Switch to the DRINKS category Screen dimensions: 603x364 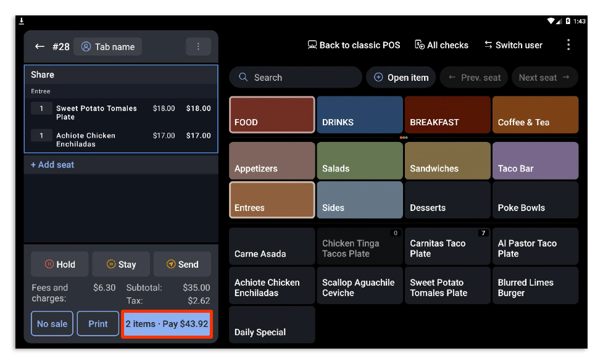360,115
